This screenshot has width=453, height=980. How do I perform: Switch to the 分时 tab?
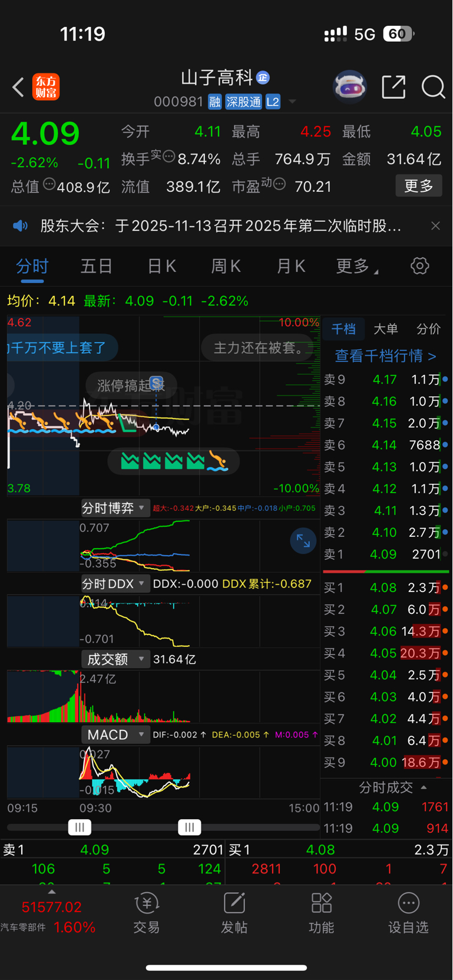click(x=32, y=267)
